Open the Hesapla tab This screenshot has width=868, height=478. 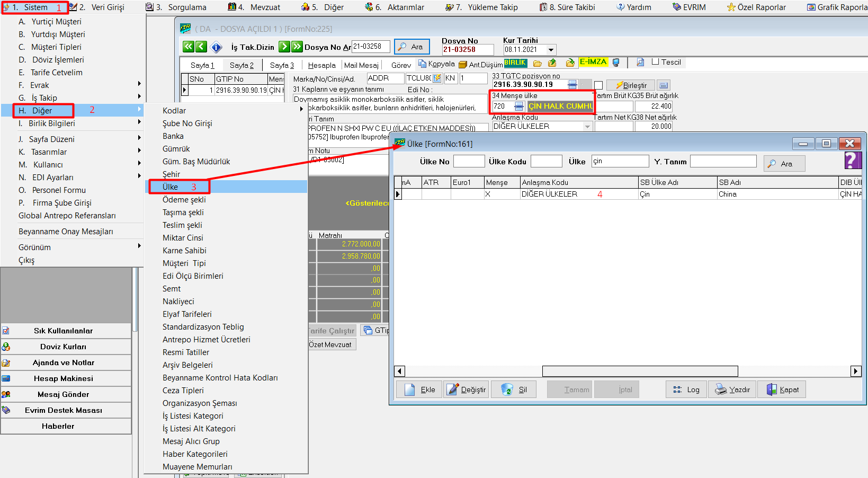(321, 65)
